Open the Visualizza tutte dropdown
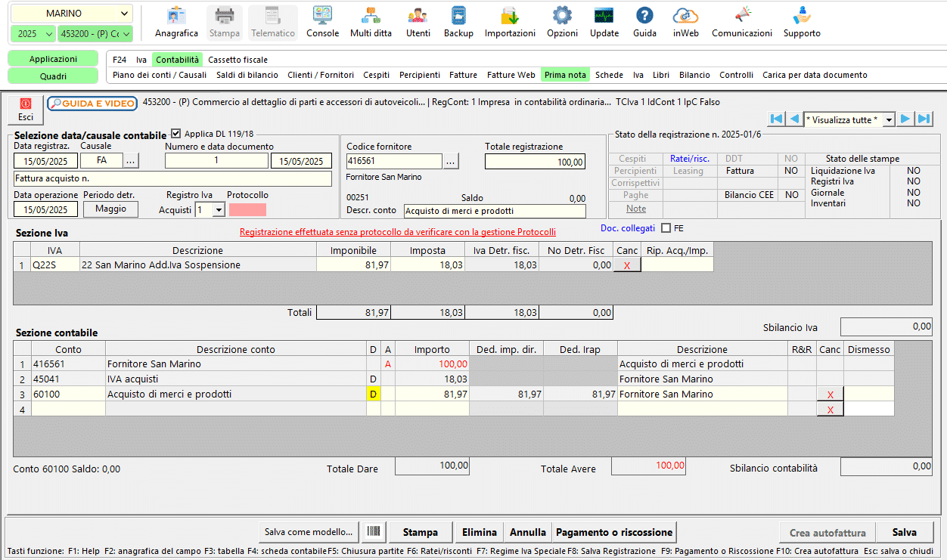 tap(849, 119)
